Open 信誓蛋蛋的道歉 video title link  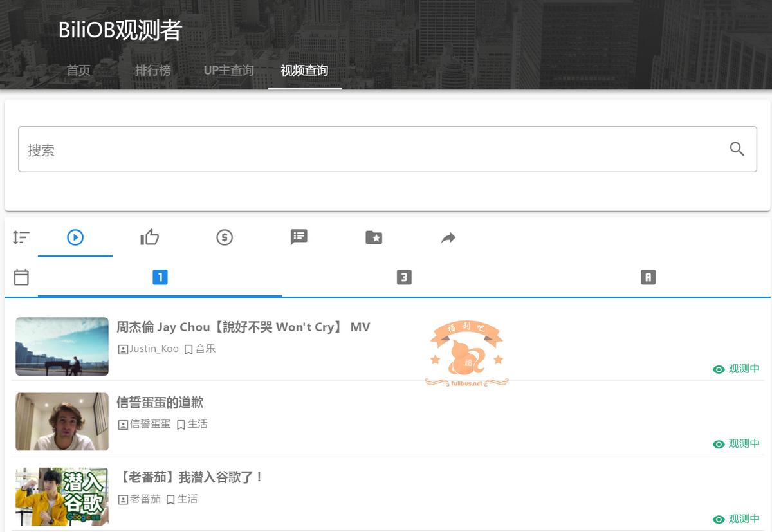click(x=160, y=403)
